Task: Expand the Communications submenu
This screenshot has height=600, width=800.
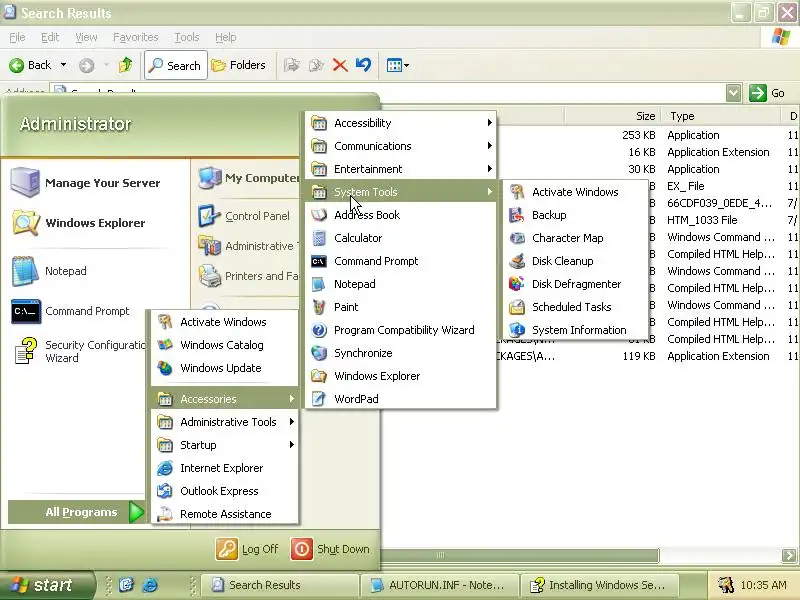Action: pos(401,146)
